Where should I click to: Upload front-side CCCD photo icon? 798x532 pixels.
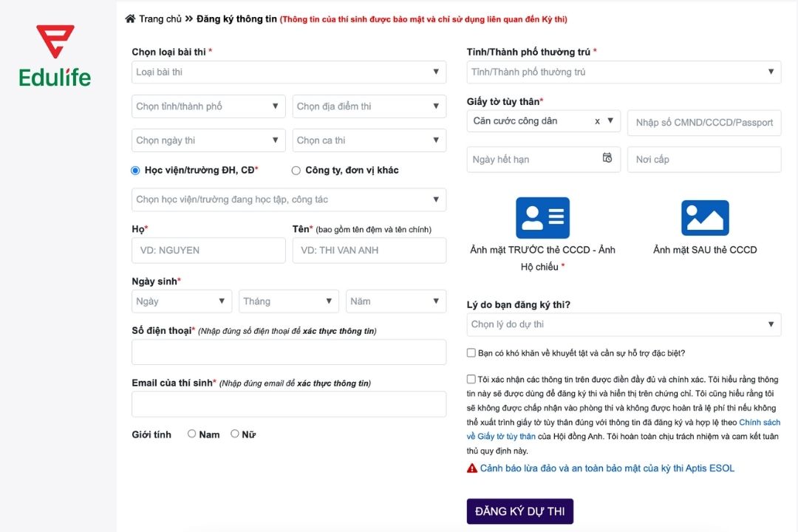[x=542, y=218]
